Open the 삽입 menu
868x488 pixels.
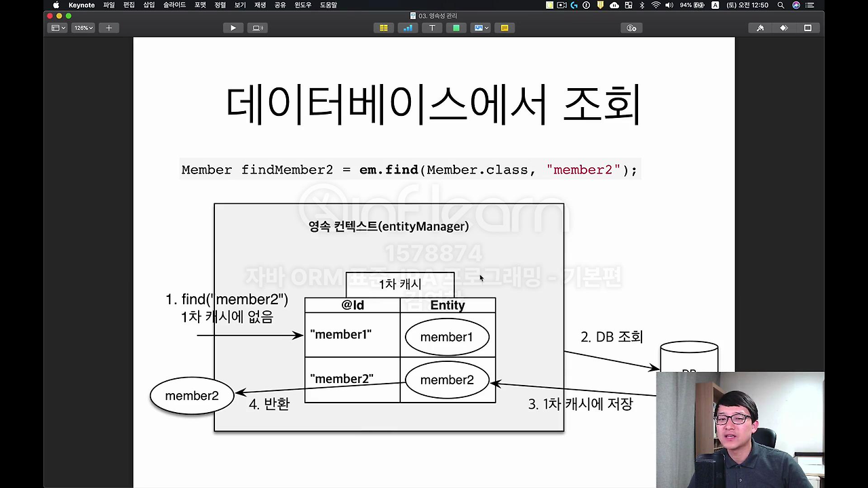[x=149, y=5]
